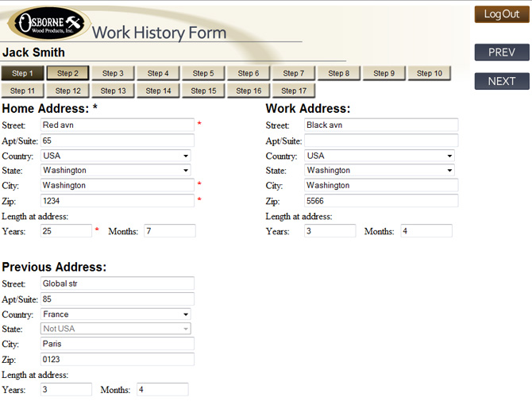Open the Step 3 tab
This screenshot has height=405, width=532.
[x=113, y=73]
